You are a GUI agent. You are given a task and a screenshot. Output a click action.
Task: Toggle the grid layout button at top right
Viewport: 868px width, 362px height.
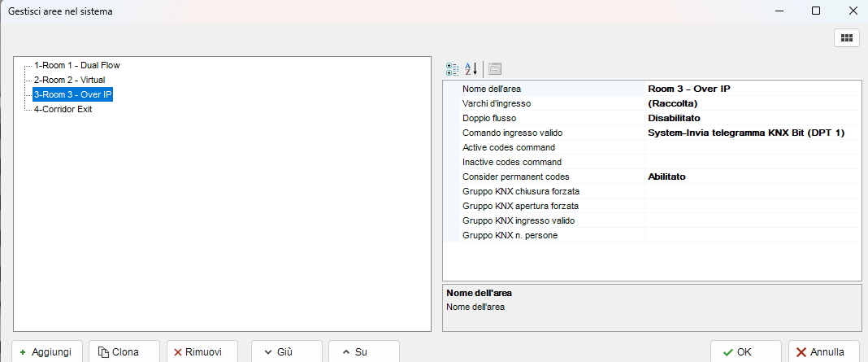(x=846, y=37)
